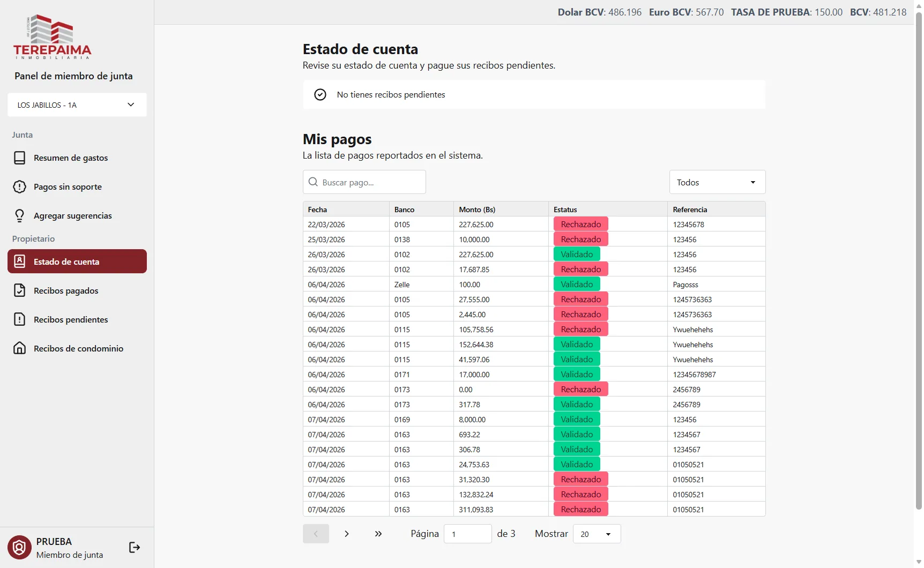Jump to the last page with double arrow
The width and height of the screenshot is (924, 568).
pyautogui.click(x=378, y=534)
